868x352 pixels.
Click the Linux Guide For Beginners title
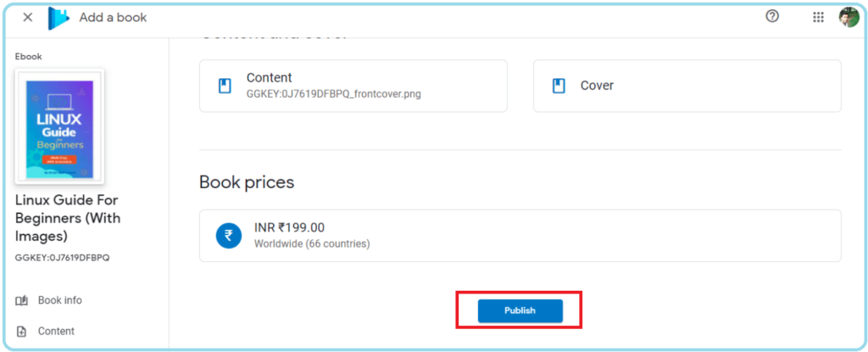coord(68,218)
